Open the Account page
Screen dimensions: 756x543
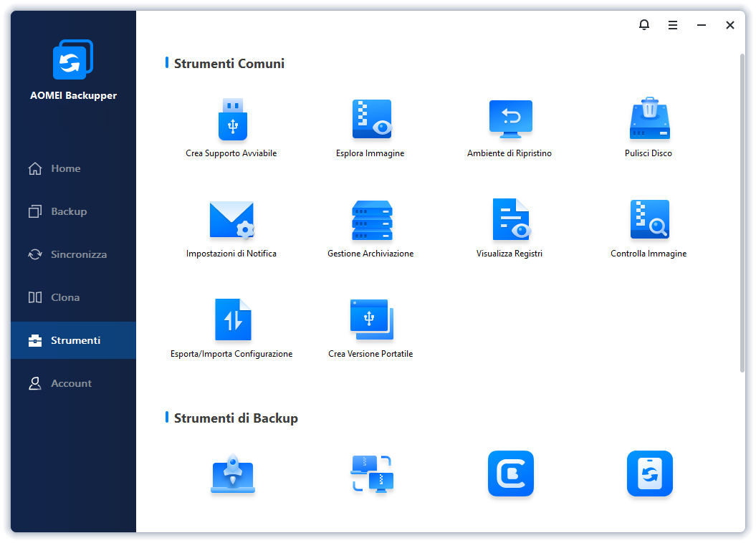pyautogui.click(x=71, y=383)
